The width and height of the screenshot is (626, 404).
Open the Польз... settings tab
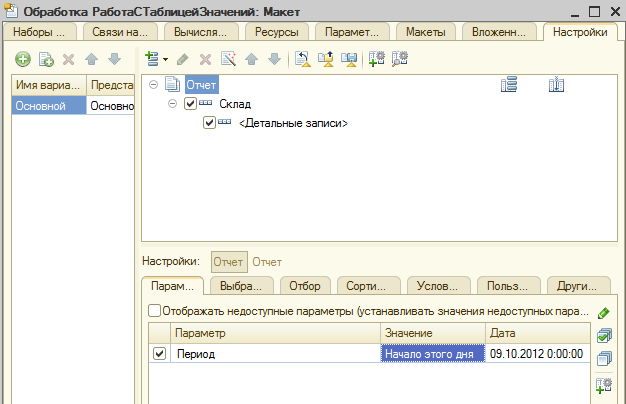(507, 286)
